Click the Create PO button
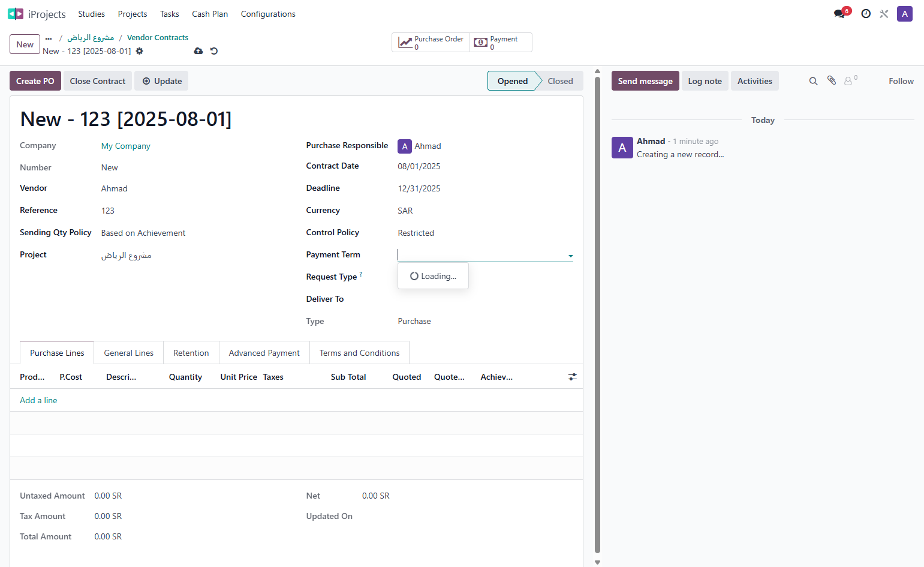Viewport: 924px width, 567px height. click(x=35, y=81)
